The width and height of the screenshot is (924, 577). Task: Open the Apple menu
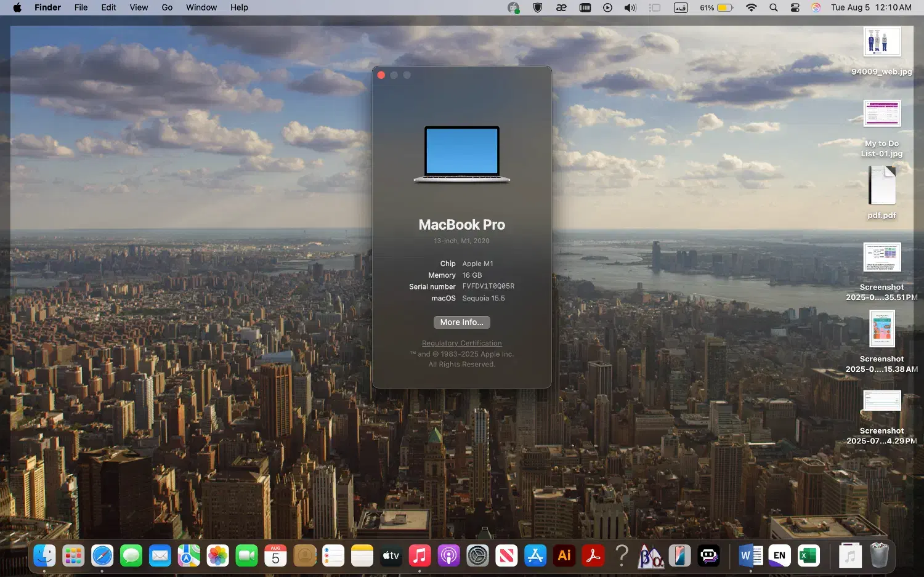pyautogui.click(x=17, y=7)
